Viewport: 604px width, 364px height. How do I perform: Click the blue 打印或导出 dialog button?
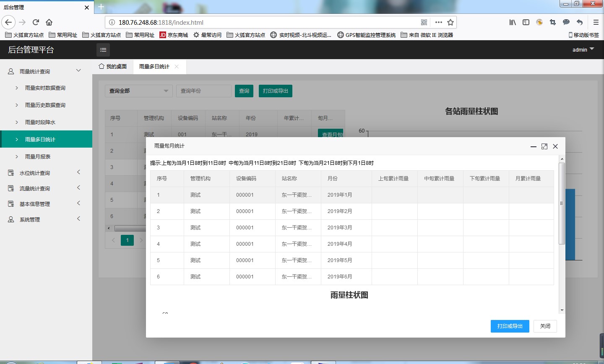click(x=510, y=326)
